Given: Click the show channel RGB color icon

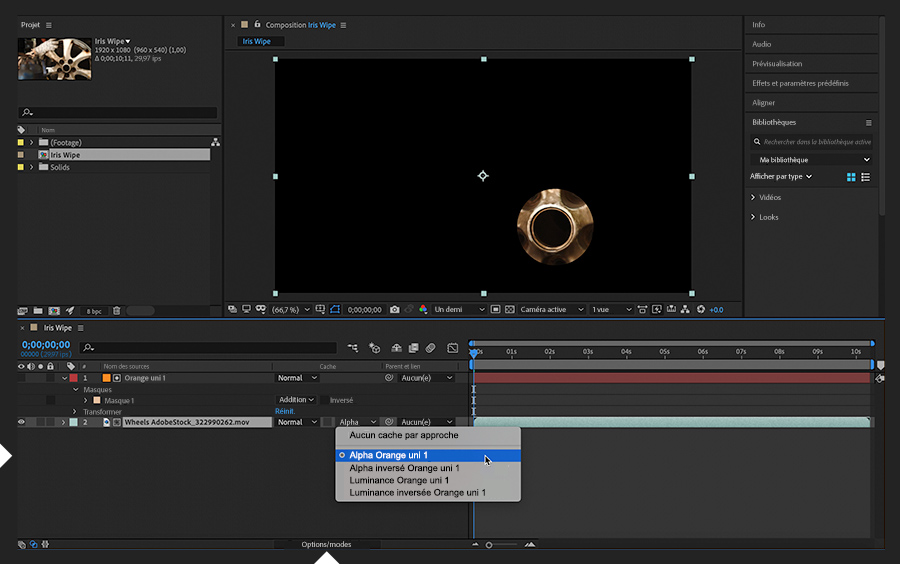Looking at the screenshot, I should (423, 310).
